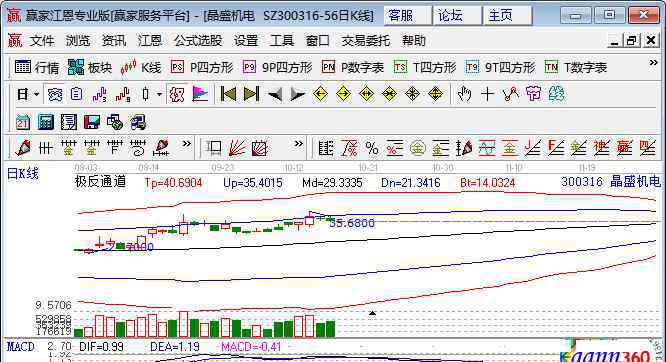The height and width of the screenshot is (362, 666).
Task: Click yellow diamond right-arrow icon
Action: click(x=343, y=94)
